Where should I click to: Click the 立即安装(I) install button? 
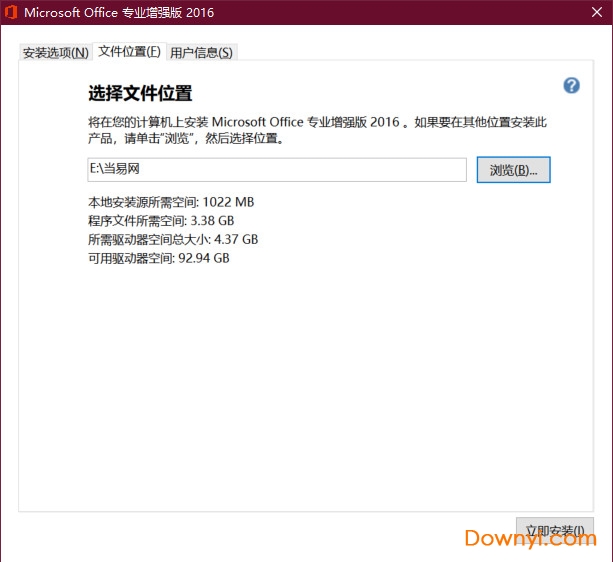pos(554,529)
